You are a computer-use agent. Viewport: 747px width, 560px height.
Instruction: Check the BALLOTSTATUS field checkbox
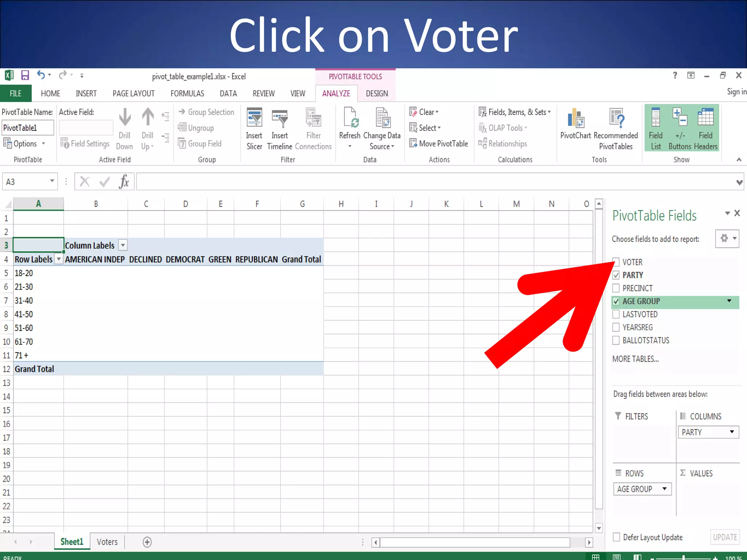[x=616, y=340]
